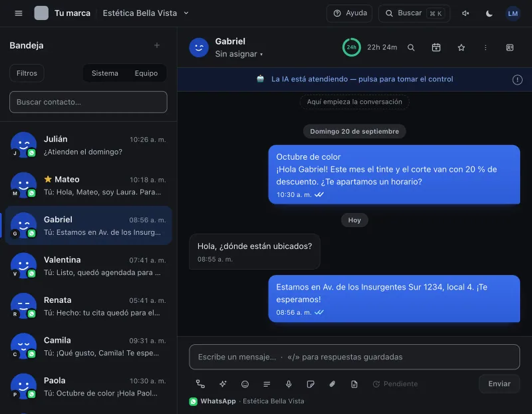Open the hamburger navigation menu
The image size is (532, 414).
(x=19, y=13)
